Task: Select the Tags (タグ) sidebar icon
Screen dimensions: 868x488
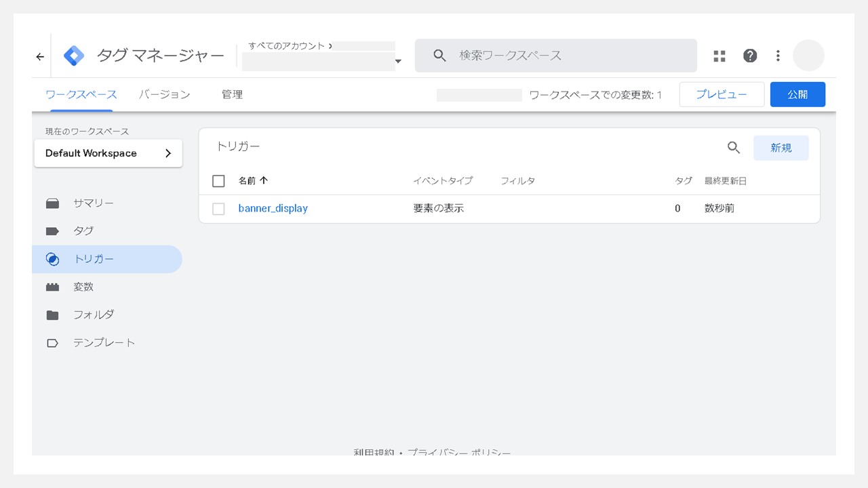Action: [x=52, y=230]
